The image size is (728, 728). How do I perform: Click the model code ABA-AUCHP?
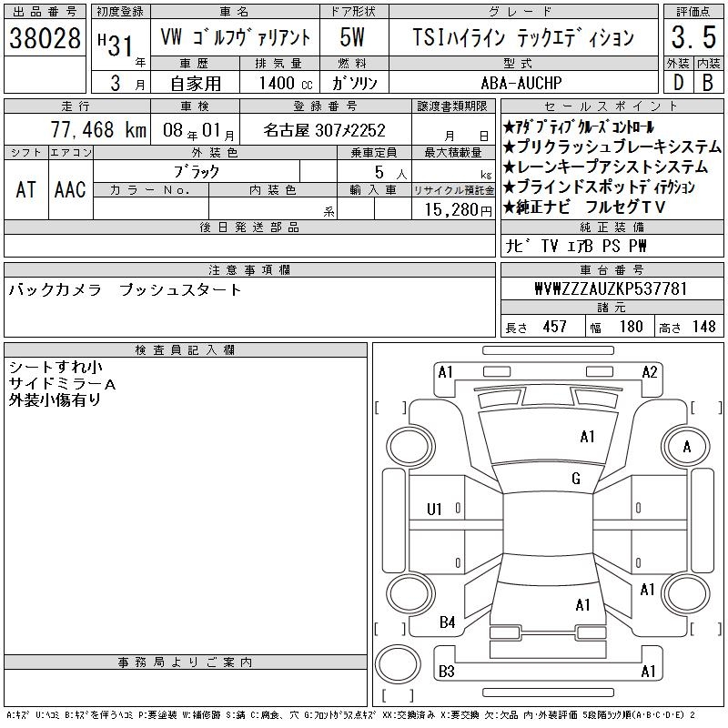pyautogui.click(x=521, y=83)
